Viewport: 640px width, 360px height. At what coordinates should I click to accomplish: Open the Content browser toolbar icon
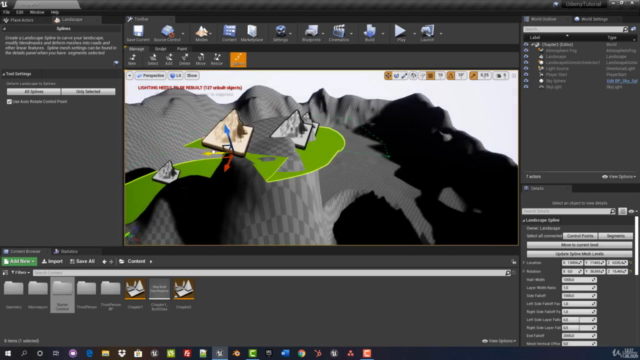229,33
